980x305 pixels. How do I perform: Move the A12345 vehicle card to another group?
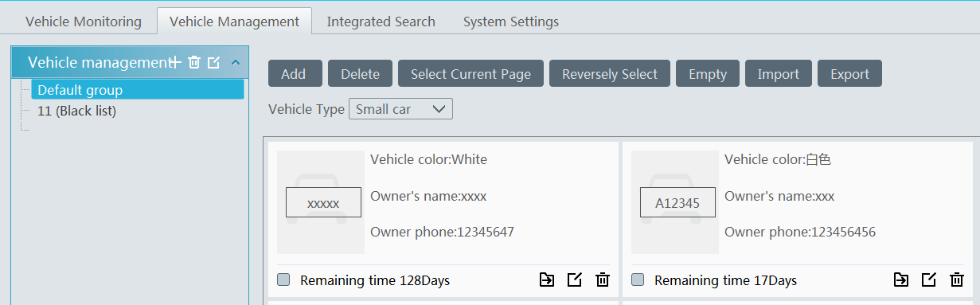point(900,280)
